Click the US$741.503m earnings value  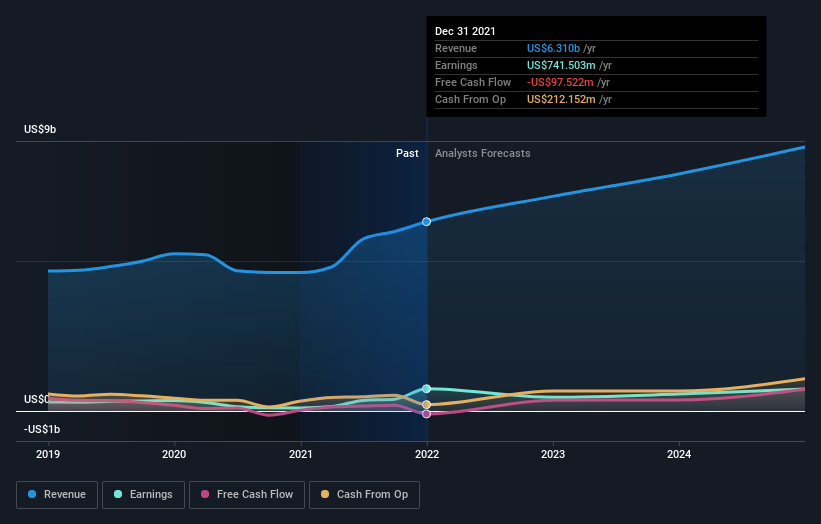click(561, 65)
